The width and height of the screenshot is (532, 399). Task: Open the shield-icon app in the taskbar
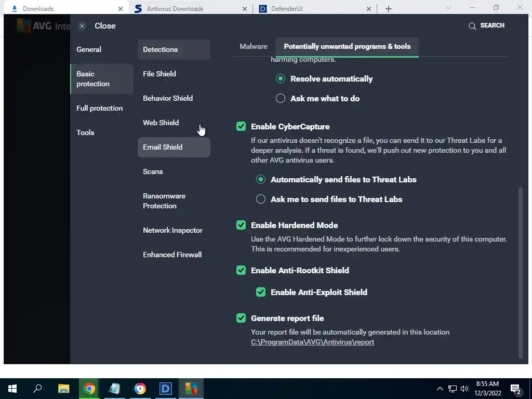(140, 389)
